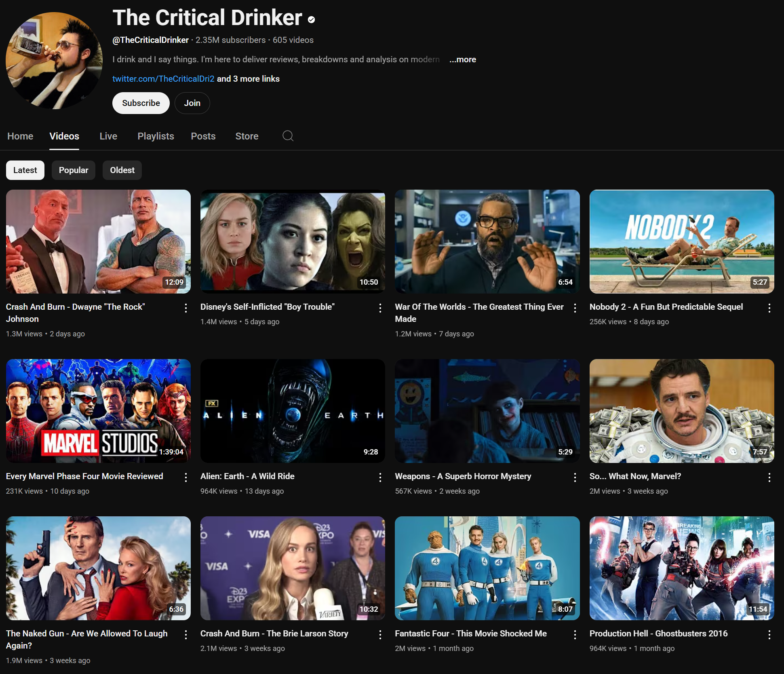Click the @TheCriticalDrinker channel handle
Image resolution: width=784 pixels, height=674 pixels.
(150, 40)
